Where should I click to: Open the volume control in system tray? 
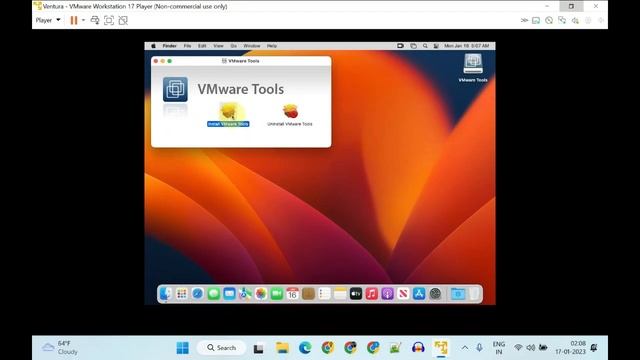click(x=531, y=348)
